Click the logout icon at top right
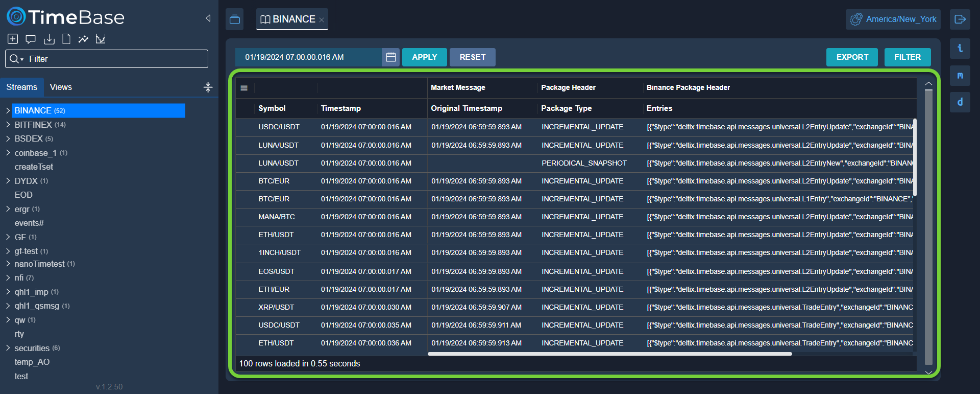The height and width of the screenshot is (394, 980). pos(960,19)
